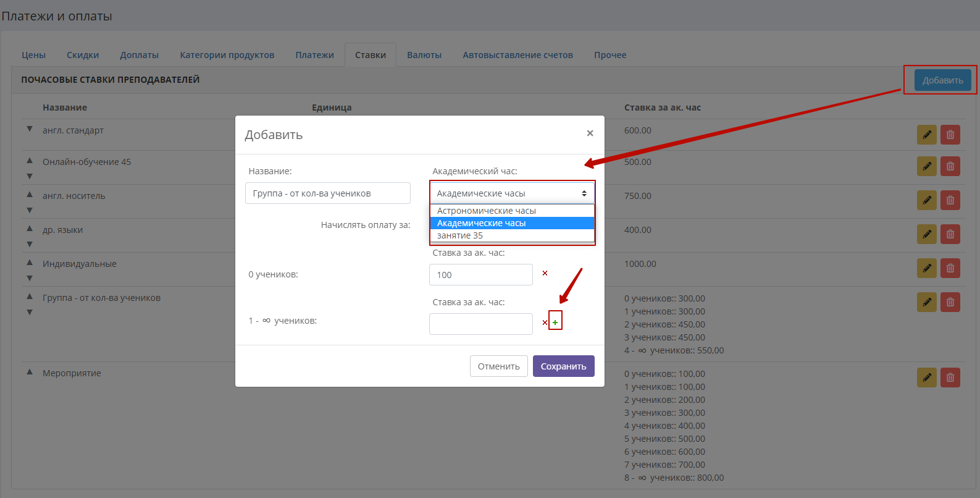Viewport: 980px width, 498px height.
Task: Click the '8 - ∞ учеников:: 800,00' entry
Action: tap(674, 478)
